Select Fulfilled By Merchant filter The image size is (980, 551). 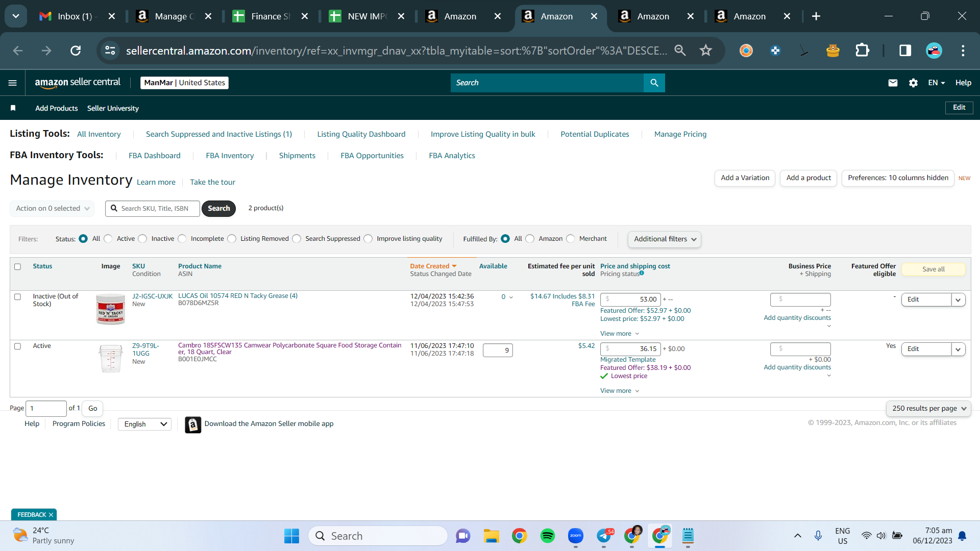click(571, 239)
